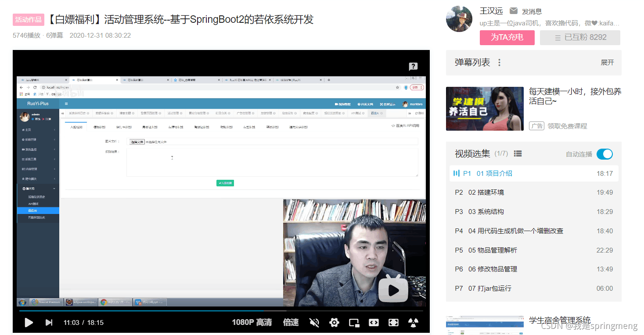Toggle the 自动连播 autoplay switch

pos(604,154)
